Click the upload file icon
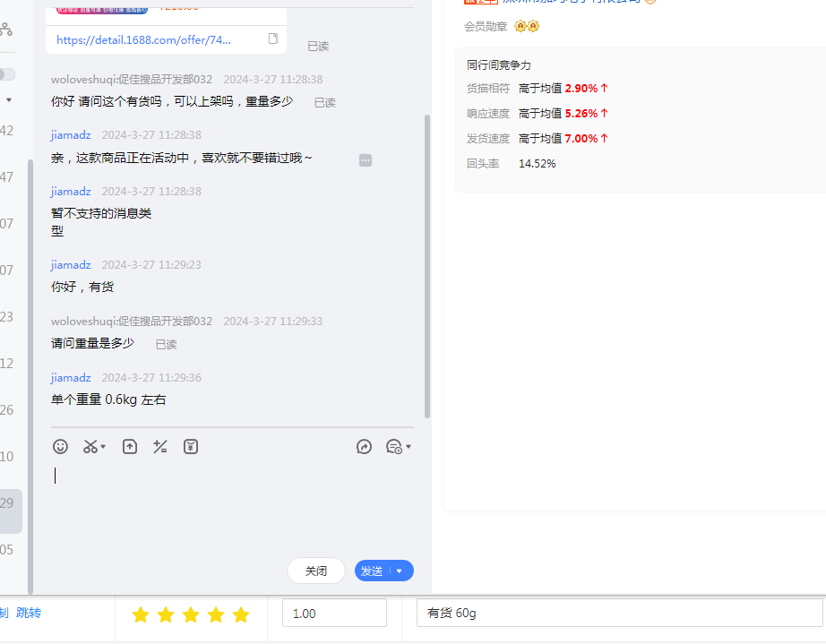Viewport: 826px width, 644px height. click(x=130, y=446)
